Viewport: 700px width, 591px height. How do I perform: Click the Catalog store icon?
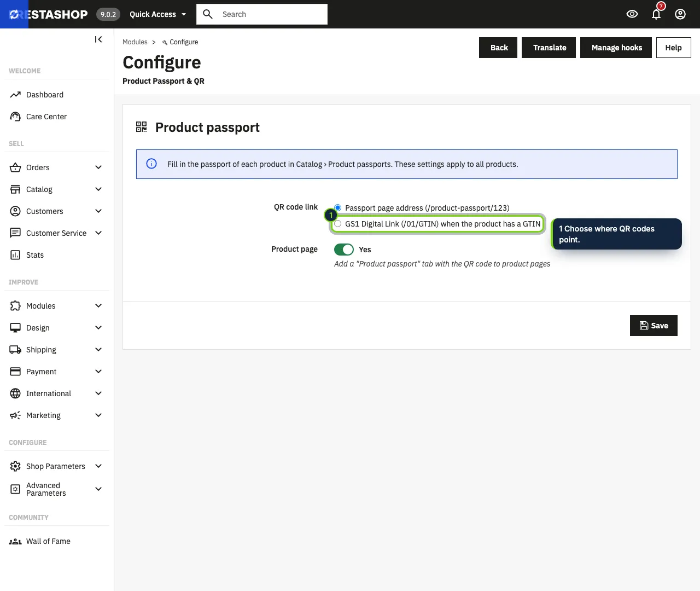coord(15,189)
